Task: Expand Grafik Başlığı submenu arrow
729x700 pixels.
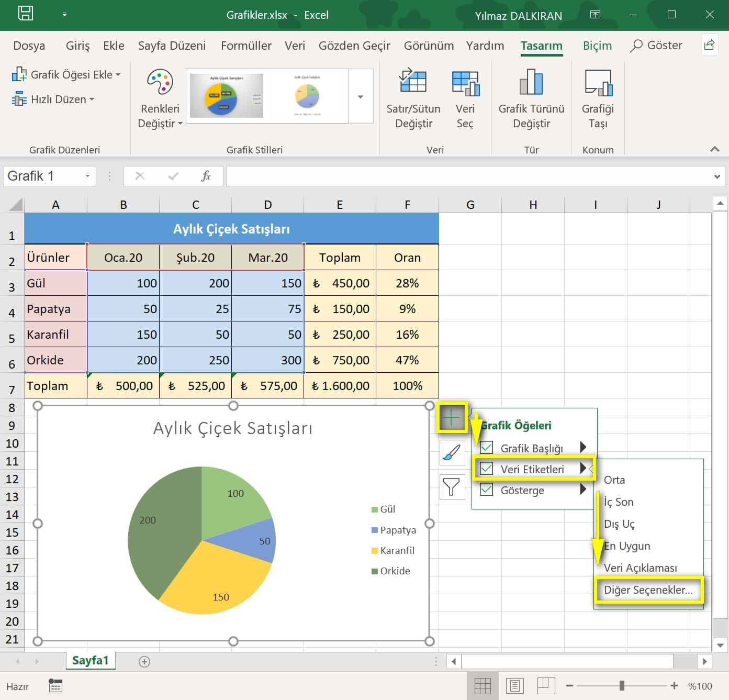Action: [x=583, y=447]
